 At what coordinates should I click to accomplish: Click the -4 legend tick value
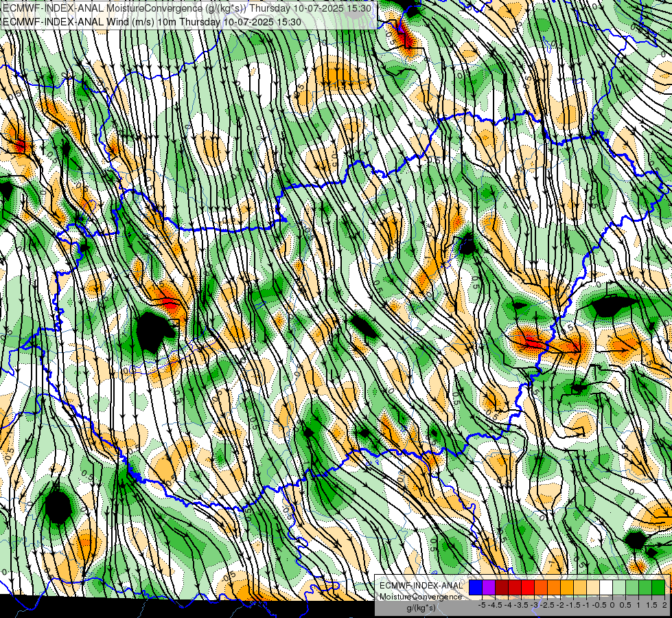pos(508,605)
